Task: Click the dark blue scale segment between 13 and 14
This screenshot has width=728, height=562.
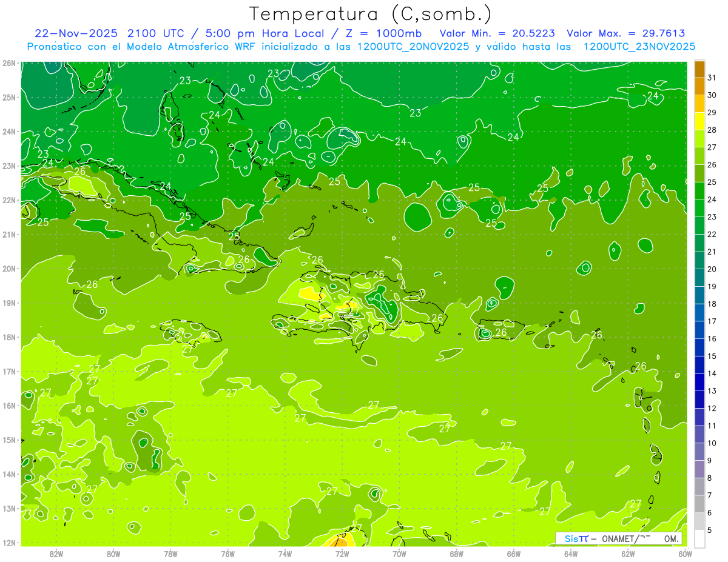Action: point(699,382)
